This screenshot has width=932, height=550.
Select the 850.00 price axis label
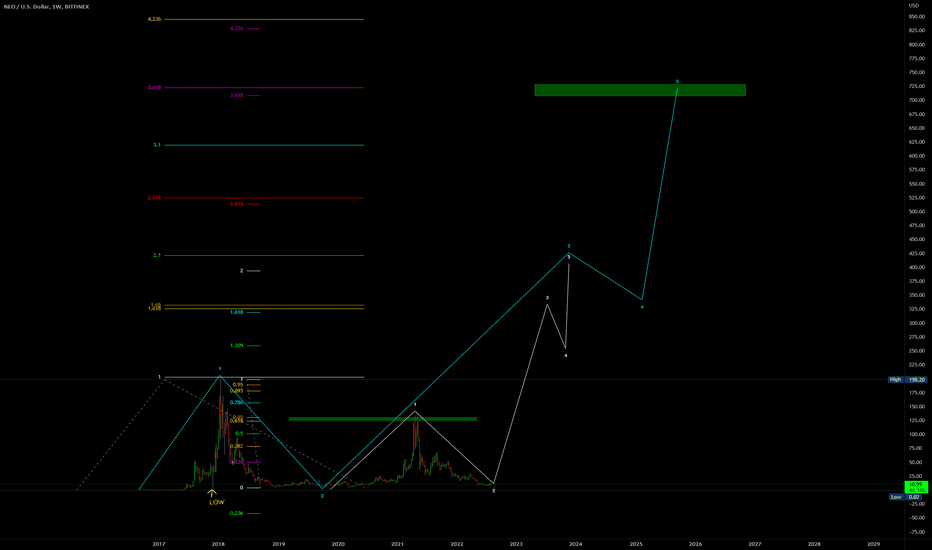(x=917, y=17)
